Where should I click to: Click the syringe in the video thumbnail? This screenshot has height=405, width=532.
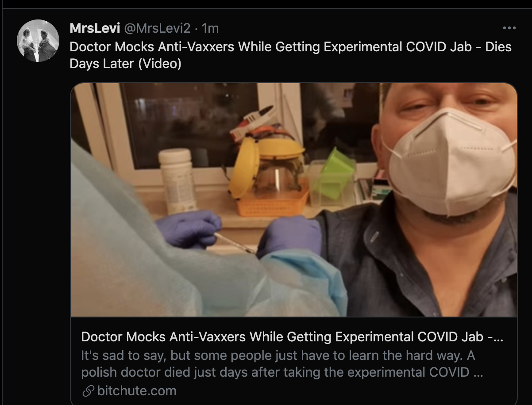(x=235, y=242)
